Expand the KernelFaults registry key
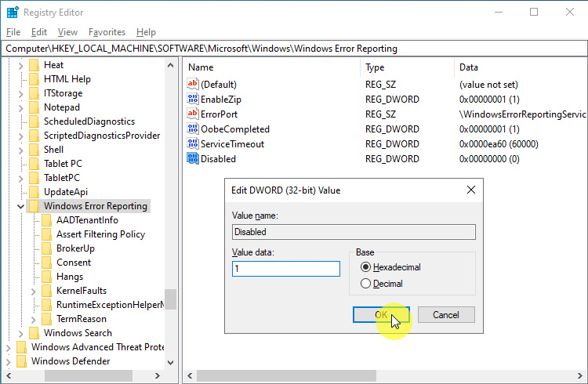Viewport: 588px width, 384px height. click(33, 291)
